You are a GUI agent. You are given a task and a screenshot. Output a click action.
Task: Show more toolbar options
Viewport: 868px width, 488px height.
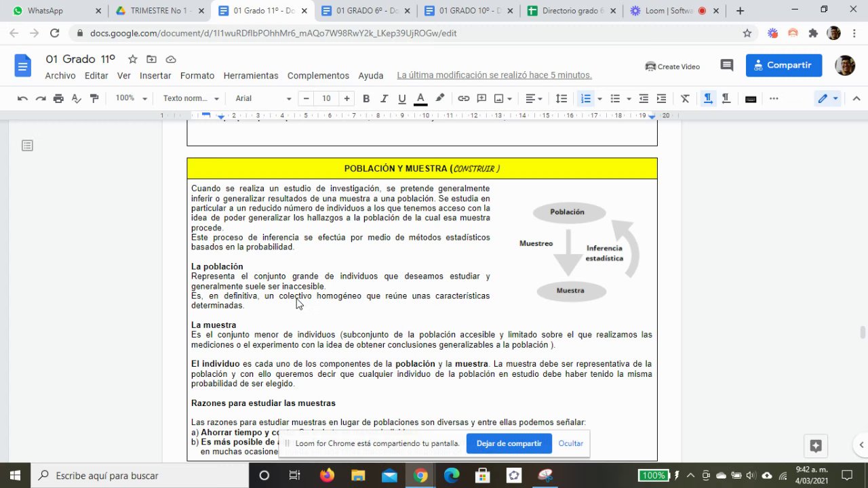coord(774,98)
